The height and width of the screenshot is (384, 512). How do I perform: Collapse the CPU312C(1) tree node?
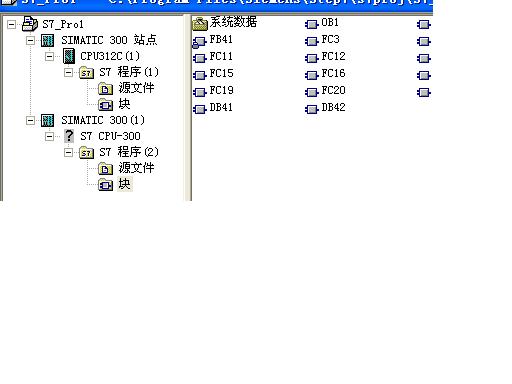[x=49, y=56]
